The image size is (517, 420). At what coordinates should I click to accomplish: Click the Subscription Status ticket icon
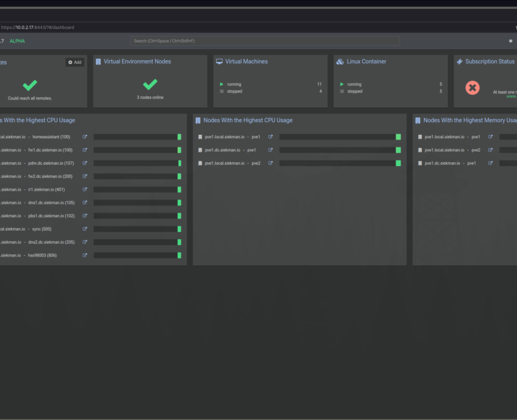point(459,61)
